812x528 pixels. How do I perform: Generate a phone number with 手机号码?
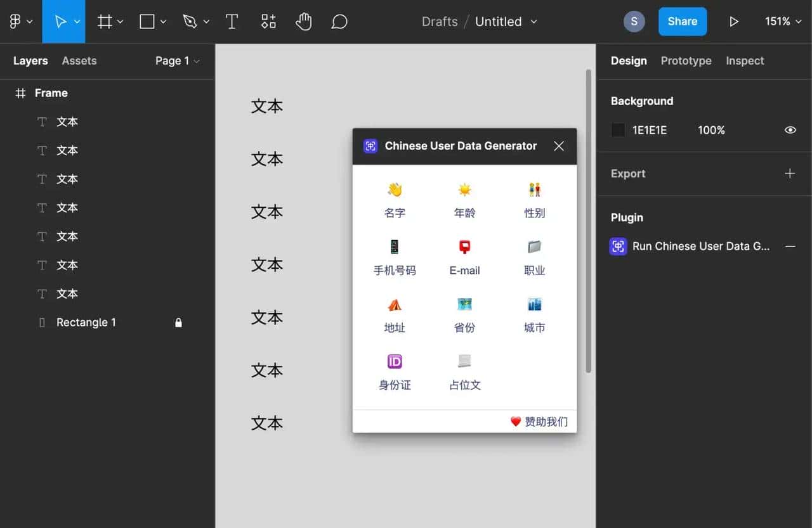coord(395,257)
